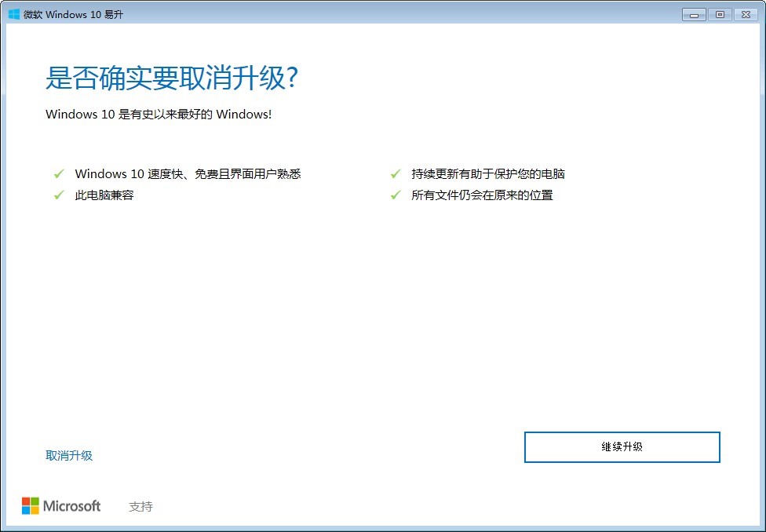Click the close button of 易升 window
Image resolution: width=766 pixels, height=532 pixels.
(x=746, y=14)
